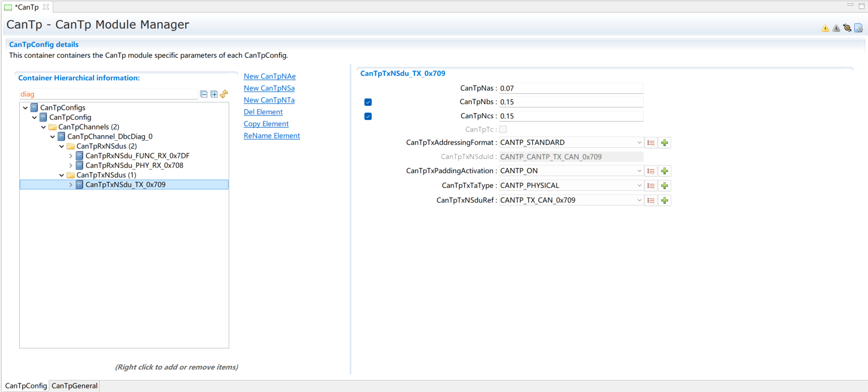This screenshot has height=392, width=868.
Task: Click the New CanTpNAe link
Action: point(270,76)
